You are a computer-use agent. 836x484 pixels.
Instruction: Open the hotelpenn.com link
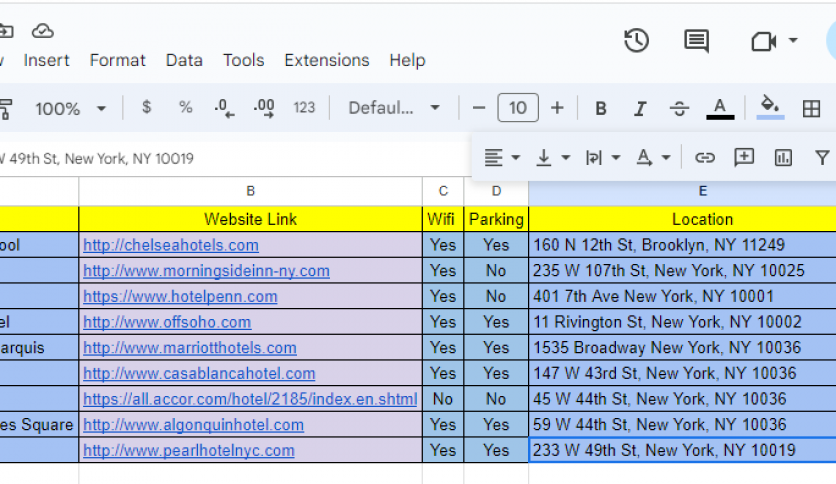(180, 296)
